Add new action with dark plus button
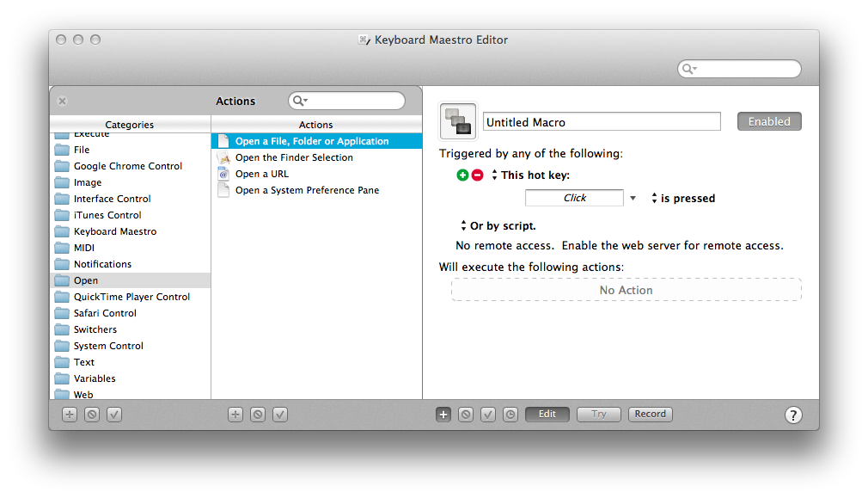This screenshot has height=498, width=868. (x=443, y=415)
